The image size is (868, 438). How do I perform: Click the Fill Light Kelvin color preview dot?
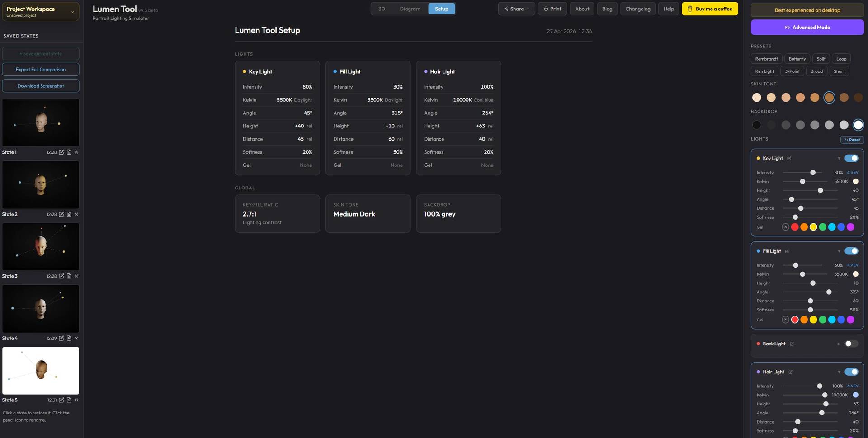855,274
